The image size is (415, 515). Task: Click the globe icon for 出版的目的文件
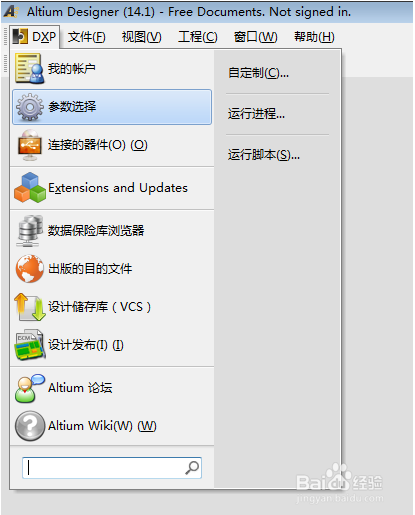click(29, 269)
